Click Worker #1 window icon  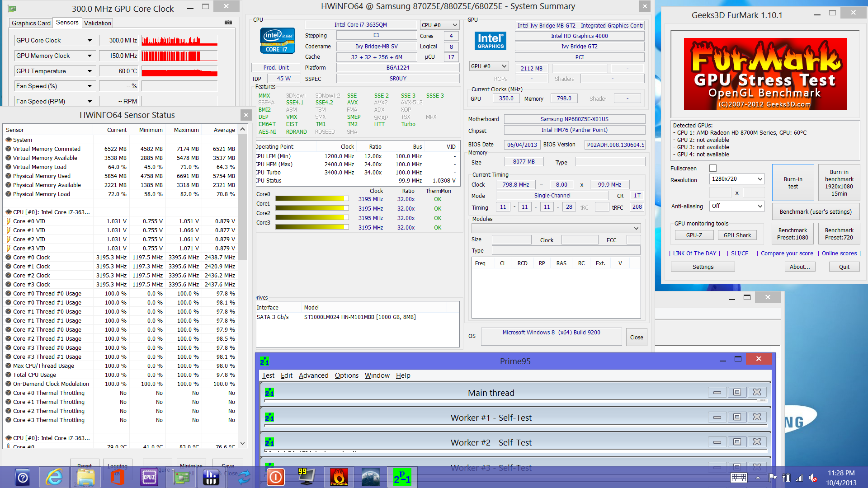point(269,417)
